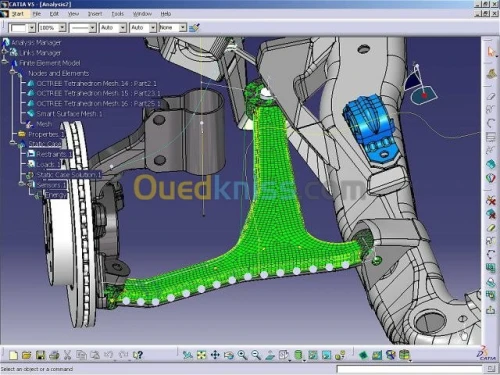Screen dimensions: 500x375
Task: Open the 100% transparency dropdown
Action: pos(62,28)
